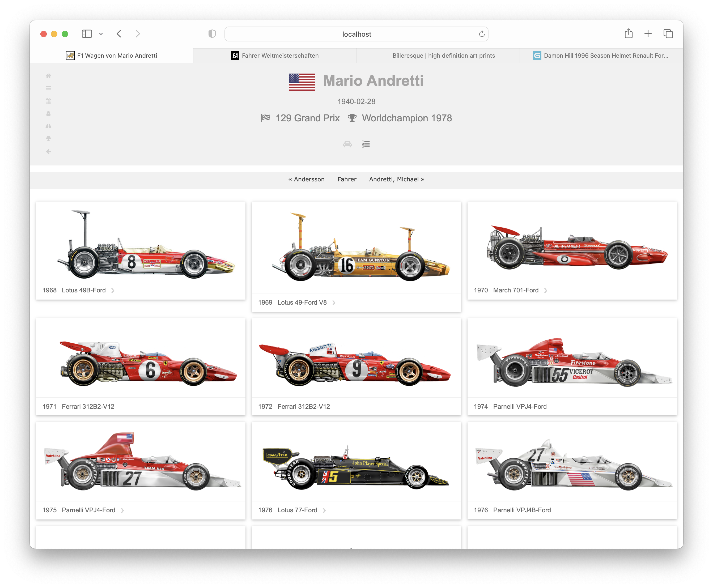Click the driver person icon in the sidebar
Viewport: 713px width, 588px height.
(x=48, y=113)
